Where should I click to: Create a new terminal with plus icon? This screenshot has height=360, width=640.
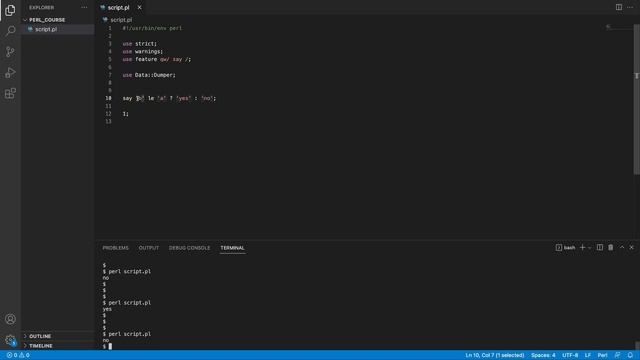click(582, 247)
